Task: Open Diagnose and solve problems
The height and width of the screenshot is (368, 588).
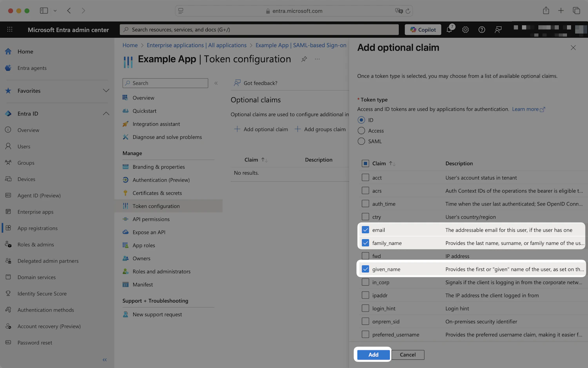Action: [x=167, y=137]
